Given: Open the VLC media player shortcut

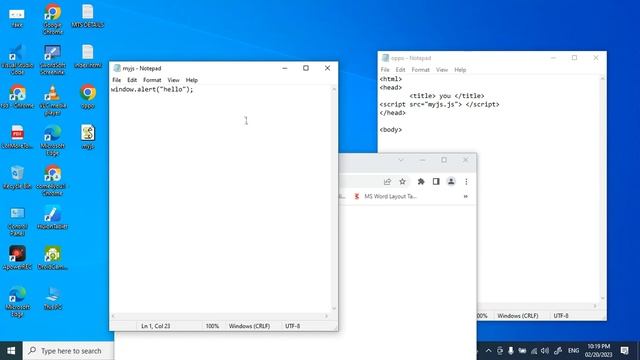Looking at the screenshot, I should (53, 100).
